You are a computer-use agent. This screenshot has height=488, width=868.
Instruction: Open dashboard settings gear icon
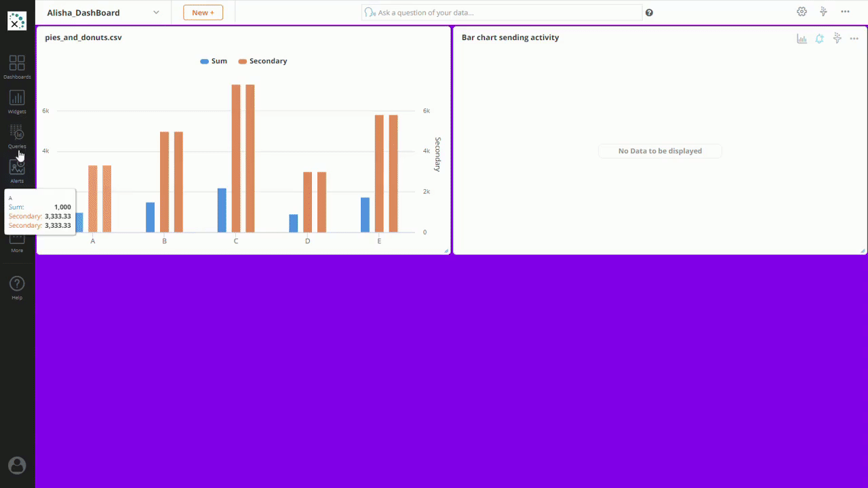pyautogui.click(x=802, y=12)
